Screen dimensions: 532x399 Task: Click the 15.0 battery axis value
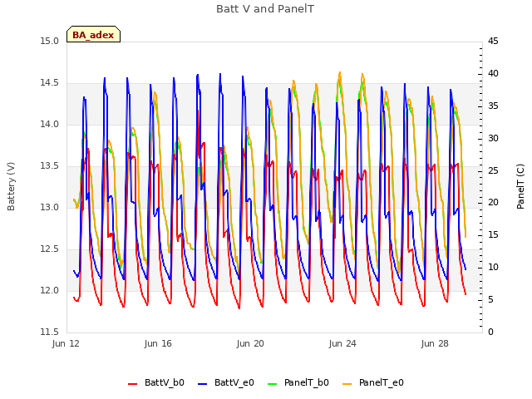[50, 42]
